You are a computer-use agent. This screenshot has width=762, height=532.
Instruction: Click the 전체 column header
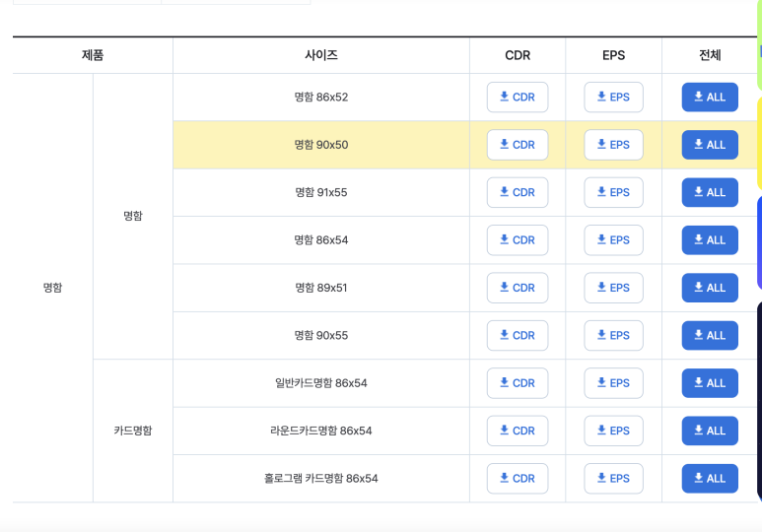point(710,55)
